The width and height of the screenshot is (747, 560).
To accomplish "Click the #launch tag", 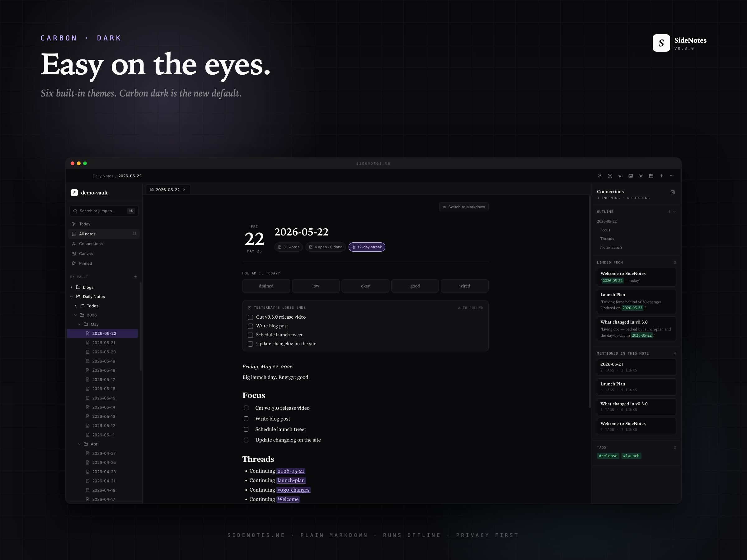I will [631, 456].
